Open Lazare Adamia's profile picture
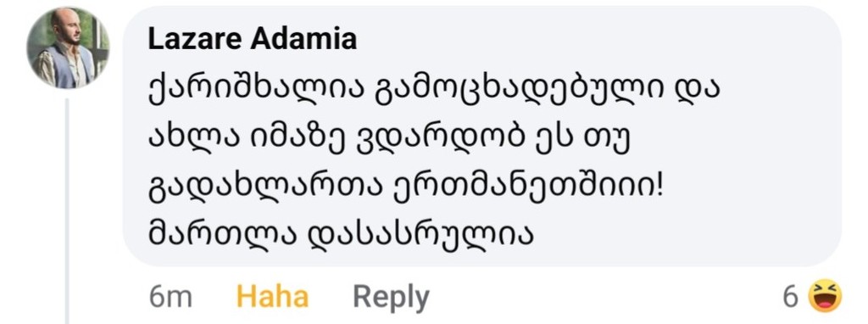 coord(68,48)
